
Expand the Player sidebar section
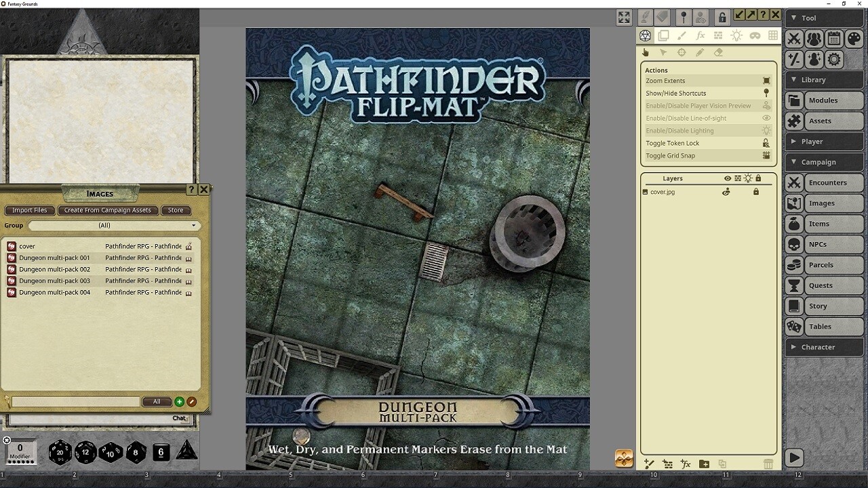click(824, 141)
